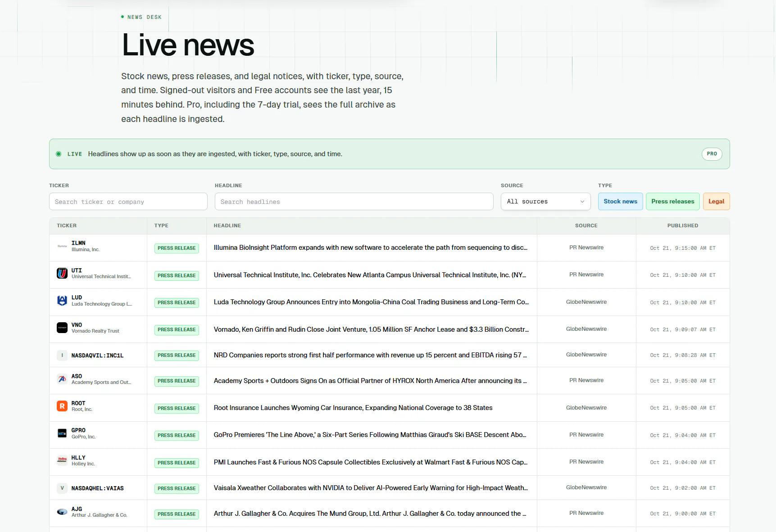776x532 pixels.
Task: Click the Arthur J. Gallagher logo icon
Action: (62, 512)
